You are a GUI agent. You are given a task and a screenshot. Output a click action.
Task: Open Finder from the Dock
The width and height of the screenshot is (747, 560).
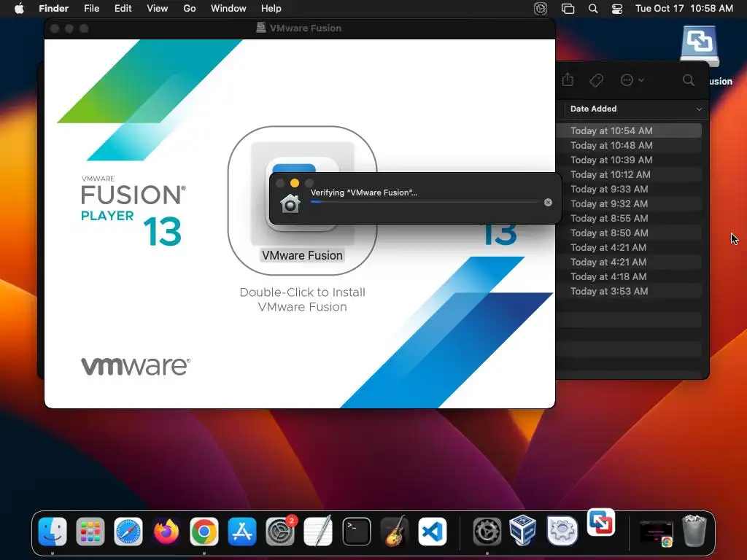click(53, 531)
